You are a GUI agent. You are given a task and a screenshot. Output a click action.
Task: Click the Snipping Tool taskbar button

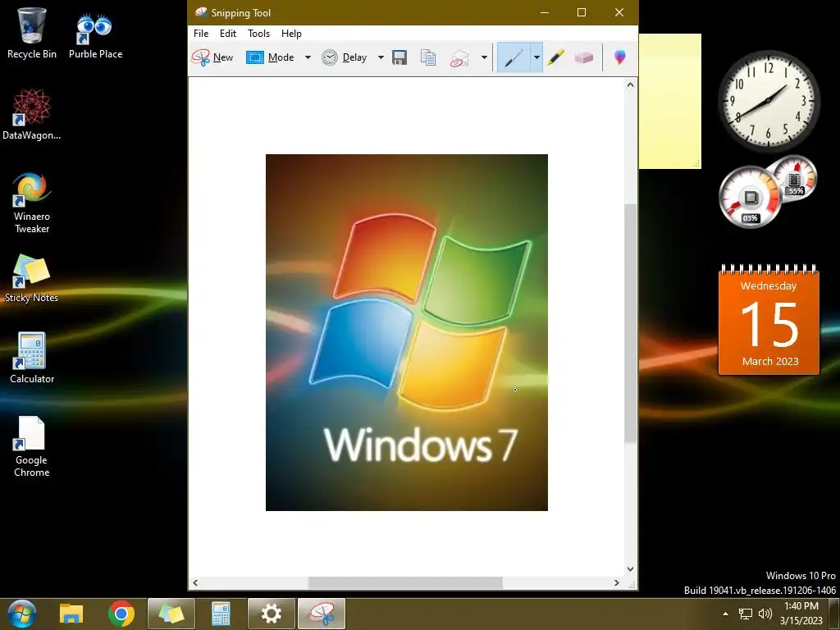click(322, 614)
